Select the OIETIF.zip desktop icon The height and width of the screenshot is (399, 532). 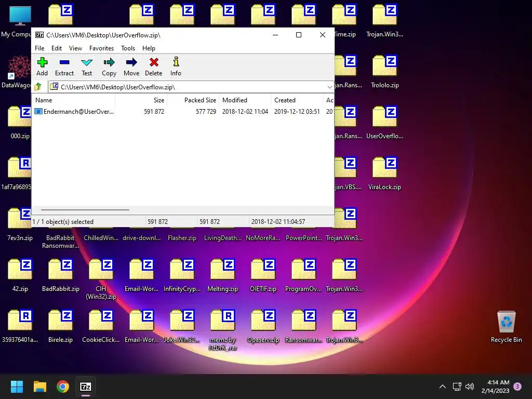[x=263, y=275]
